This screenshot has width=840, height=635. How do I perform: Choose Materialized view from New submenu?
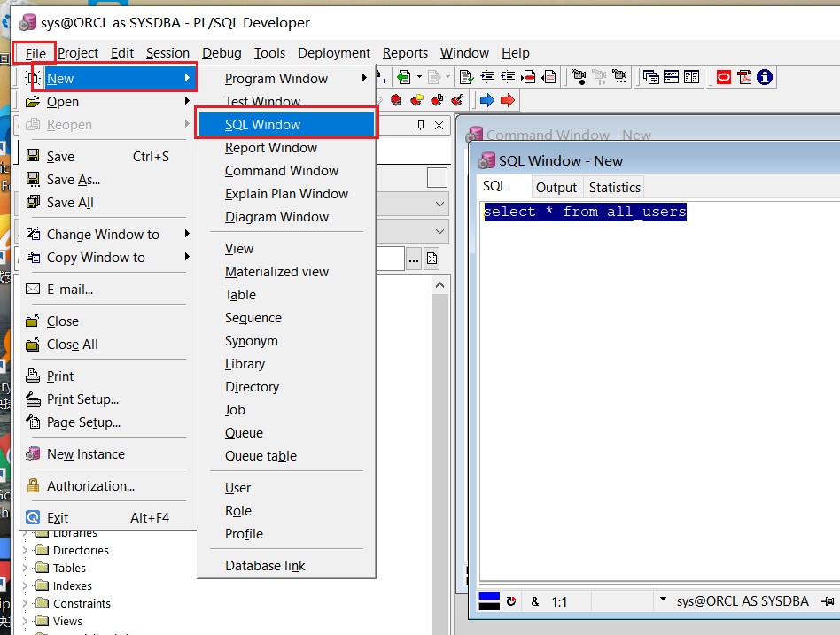point(286,272)
